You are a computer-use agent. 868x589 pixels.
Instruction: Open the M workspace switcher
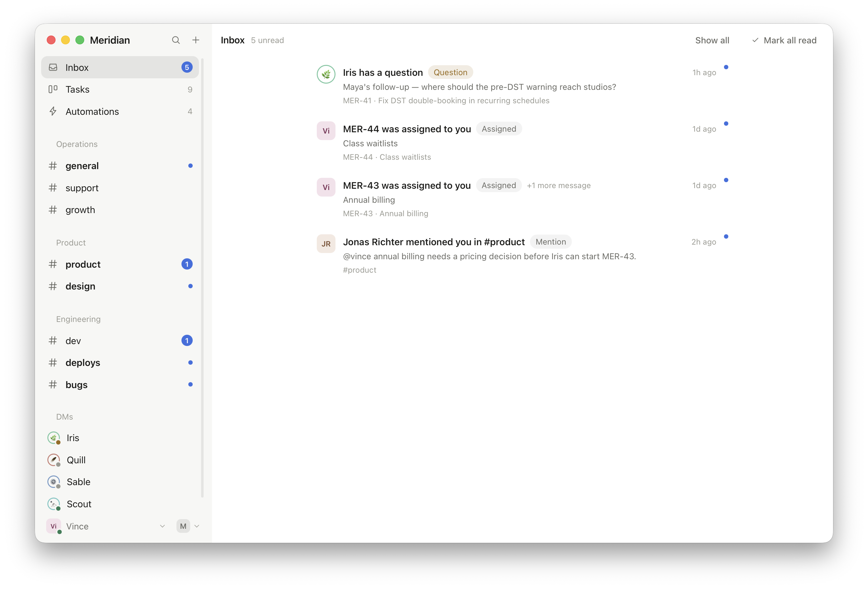[x=183, y=526]
